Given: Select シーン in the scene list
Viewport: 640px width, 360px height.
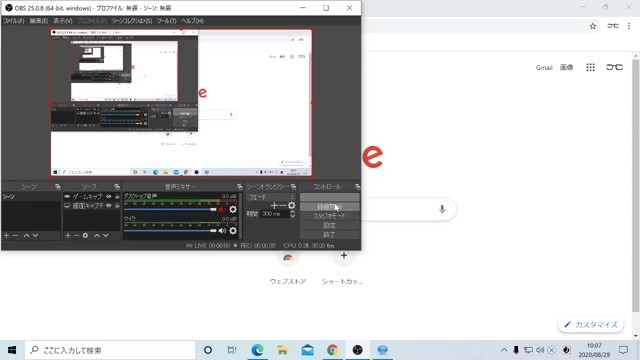Looking at the screenshot, I should (31, 197).
